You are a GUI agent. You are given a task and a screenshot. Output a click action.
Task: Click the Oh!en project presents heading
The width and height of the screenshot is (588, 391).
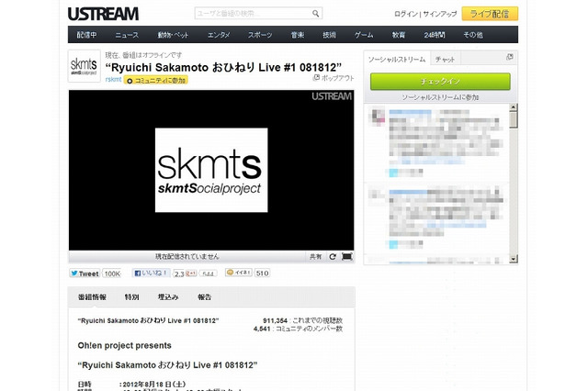coord(125,346)
